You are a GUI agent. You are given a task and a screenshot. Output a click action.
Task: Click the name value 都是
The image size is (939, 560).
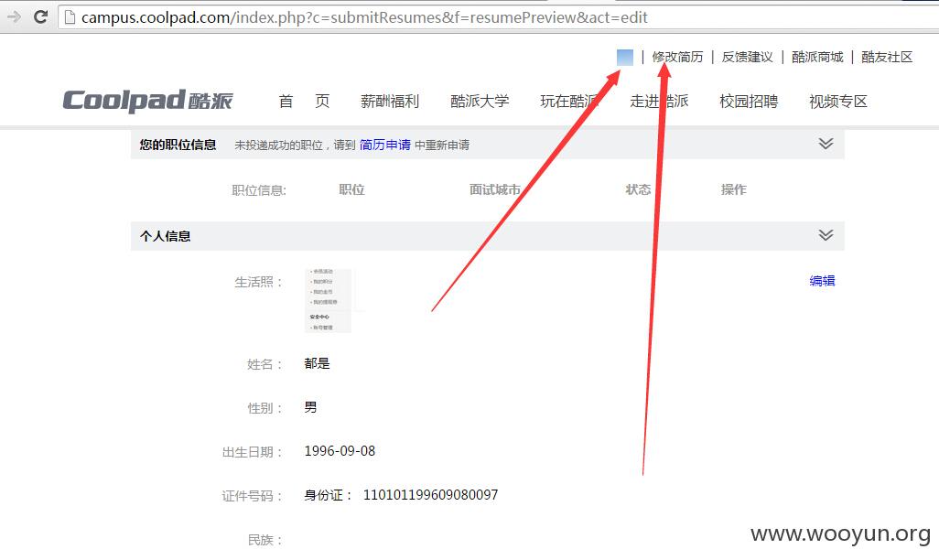(317, 363)
